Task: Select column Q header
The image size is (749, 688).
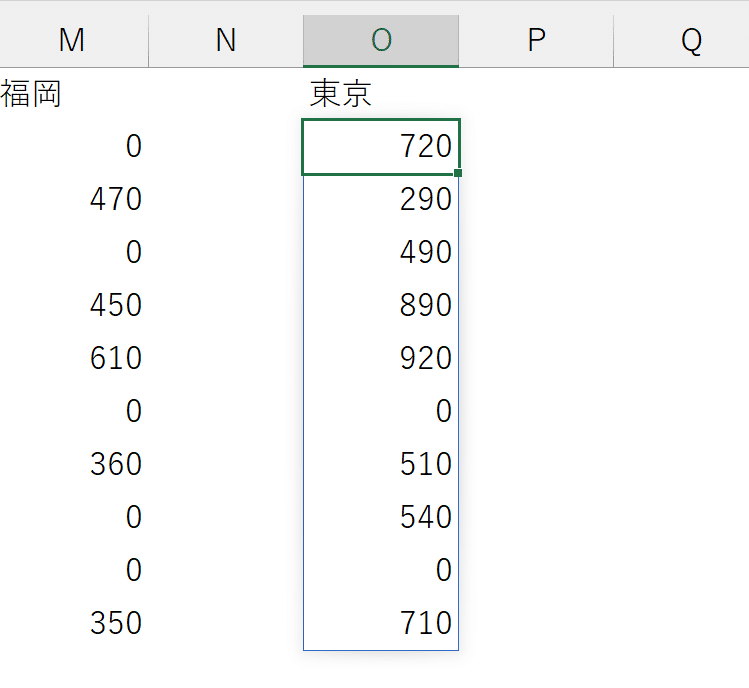Action: coord(682,41)
